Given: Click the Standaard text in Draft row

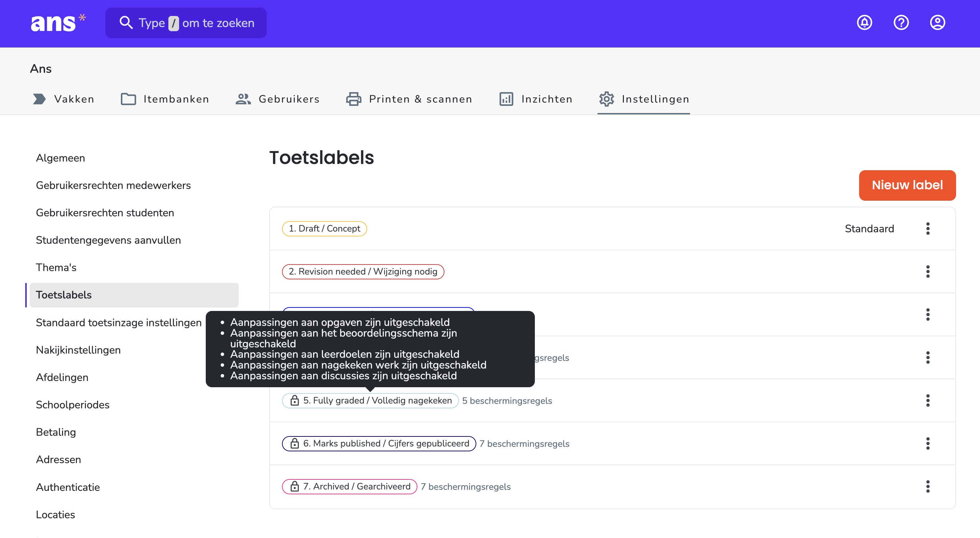Looking at the screenshot, I should coord(869,228).
